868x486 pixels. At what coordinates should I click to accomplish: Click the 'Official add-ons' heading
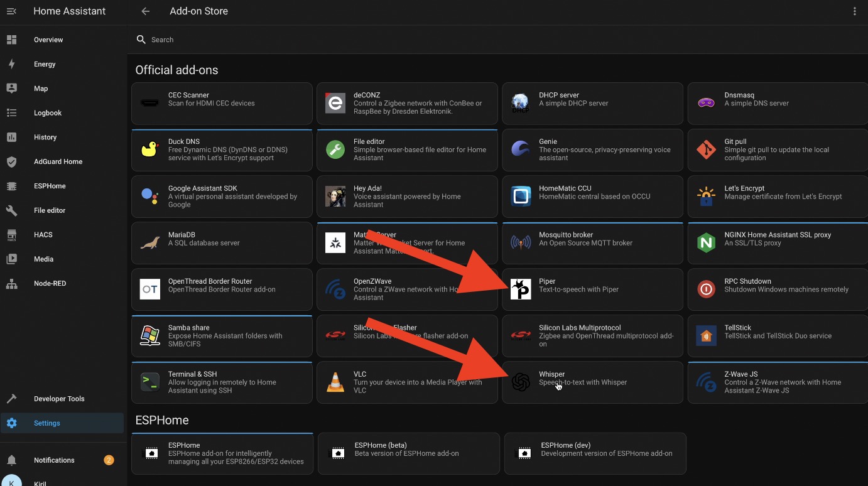tap(177, 70)
